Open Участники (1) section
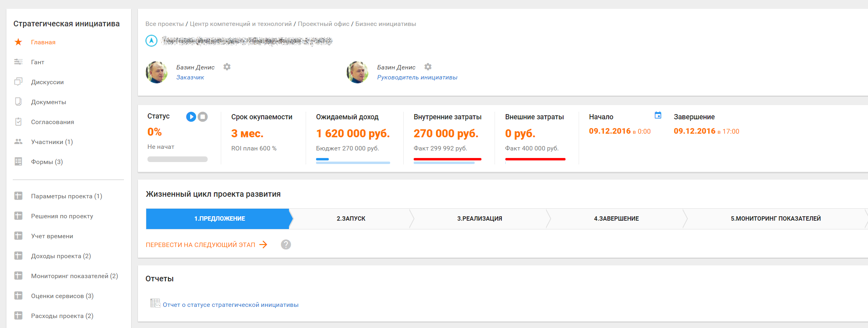This screenshot has width=868, height=328. [x=52, y=142]
